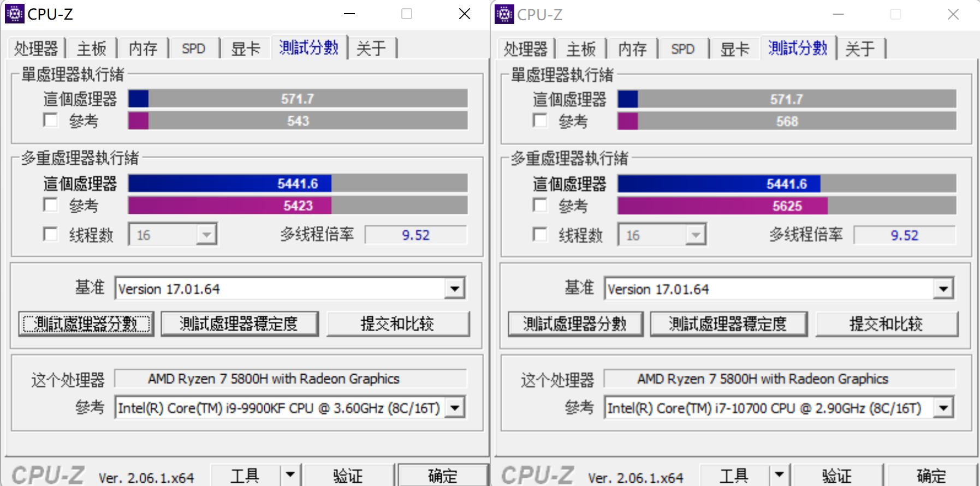Click 測試處理器穩定度 button in right window
Image resolution: width=980 pixels, height=486 pixels.
pyautogui.click(x=728, y=324)
